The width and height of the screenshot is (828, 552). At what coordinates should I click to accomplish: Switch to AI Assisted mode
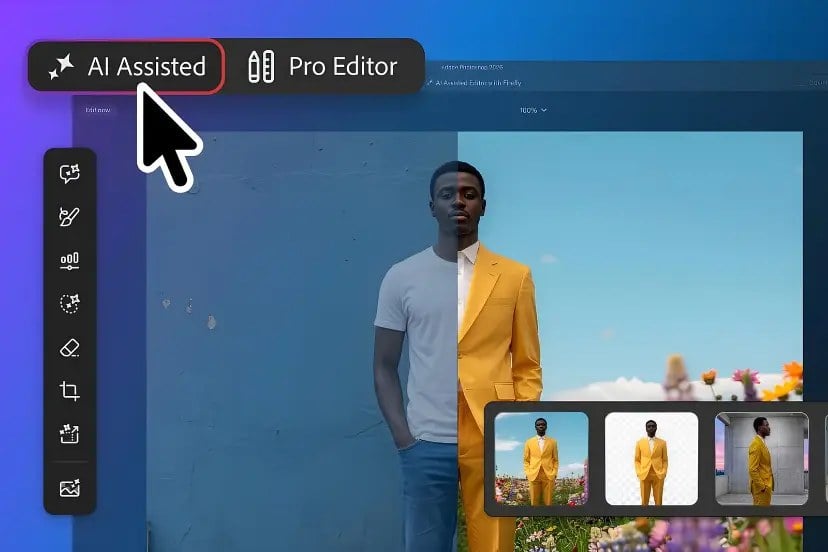[x=126, y=67]
